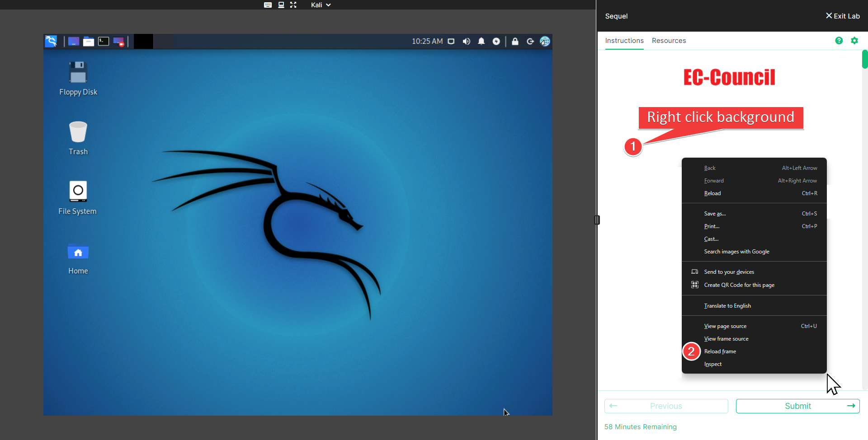
Task: Select the Floppy Disk desktop icon
Action: (78, 79)
